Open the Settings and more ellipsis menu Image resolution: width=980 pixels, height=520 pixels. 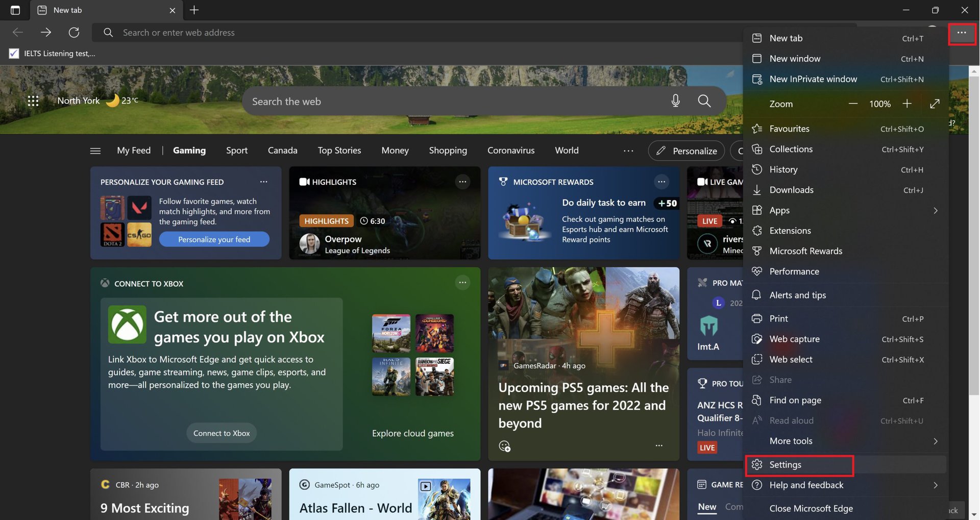pos(962,33)
